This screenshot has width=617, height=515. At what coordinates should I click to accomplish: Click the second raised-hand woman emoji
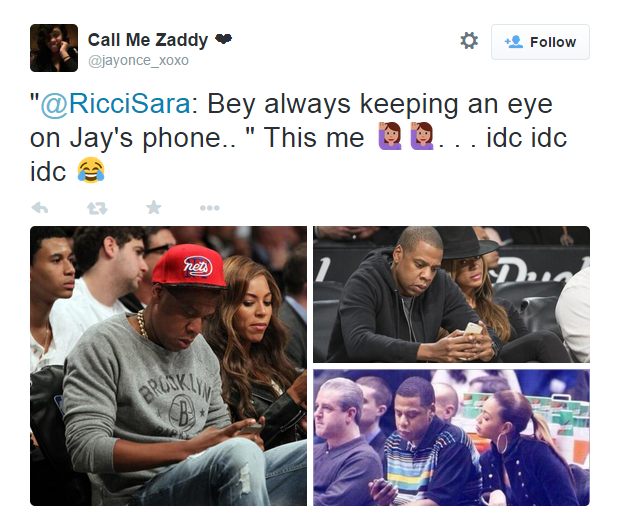tap(422, 136)
